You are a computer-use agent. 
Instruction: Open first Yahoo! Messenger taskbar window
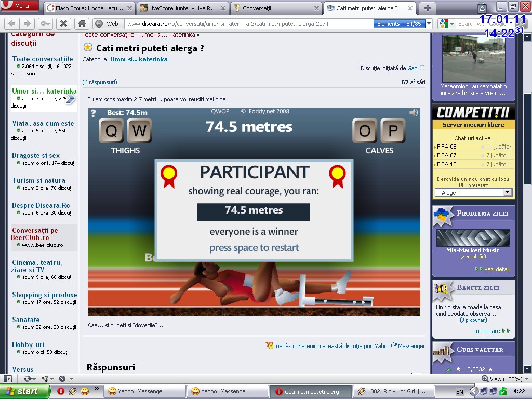tap(144, 391)
